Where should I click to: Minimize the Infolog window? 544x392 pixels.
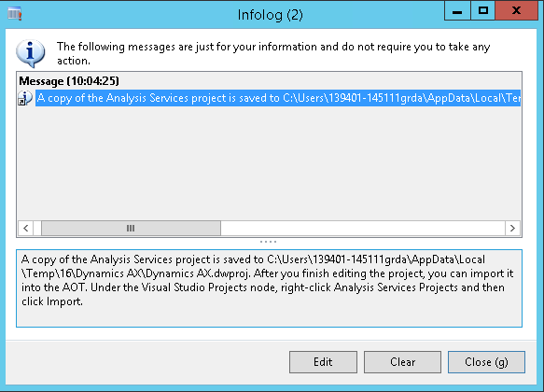(457, 11)
